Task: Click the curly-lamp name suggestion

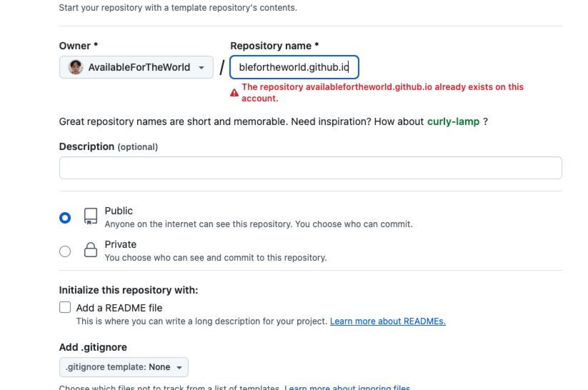Action: click(454, 121)
